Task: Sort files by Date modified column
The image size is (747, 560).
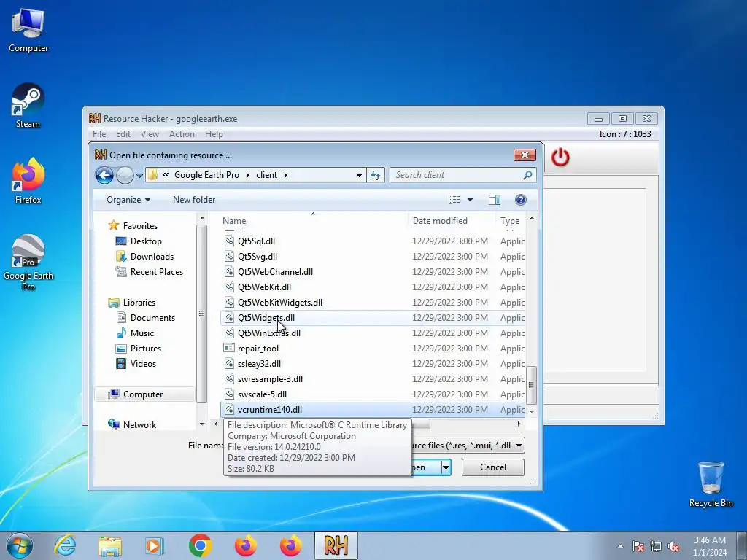Action: (x=452, y=220)
